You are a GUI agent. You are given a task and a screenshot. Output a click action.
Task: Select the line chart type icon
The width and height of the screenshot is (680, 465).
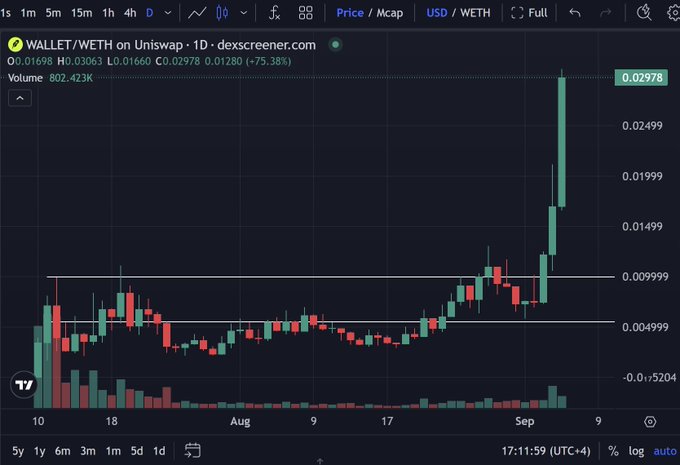coord(197,13)
